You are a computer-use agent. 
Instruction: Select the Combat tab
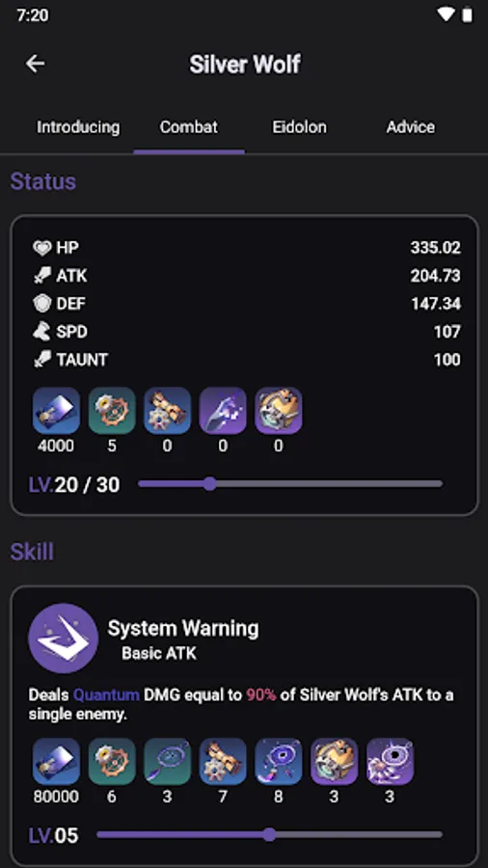189,127
